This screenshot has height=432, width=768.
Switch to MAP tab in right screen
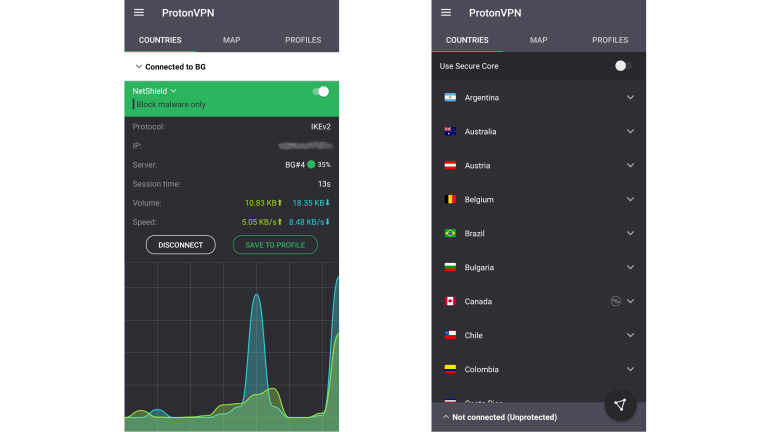[x=539, y=40]
